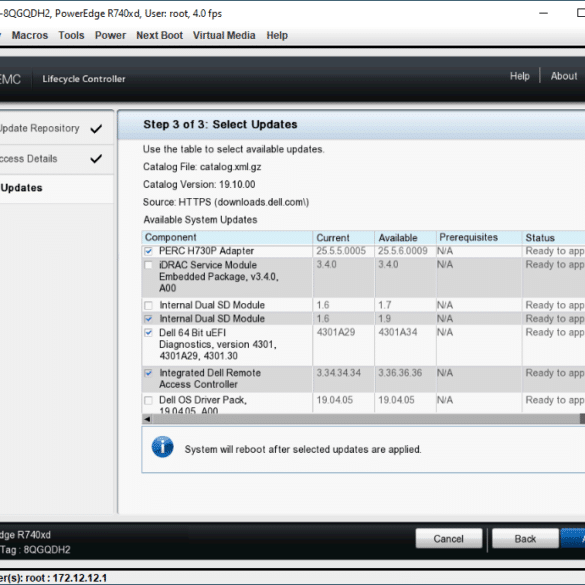
Task: Open the Help menu in the menu bar
Action: [x=277, y=35]
